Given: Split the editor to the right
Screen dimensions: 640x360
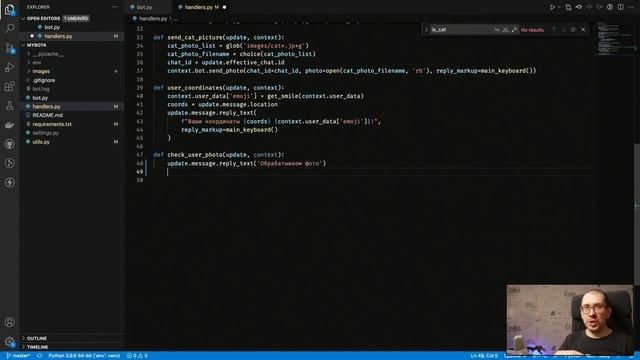Looking at the screenshot, I should point(620,7).
